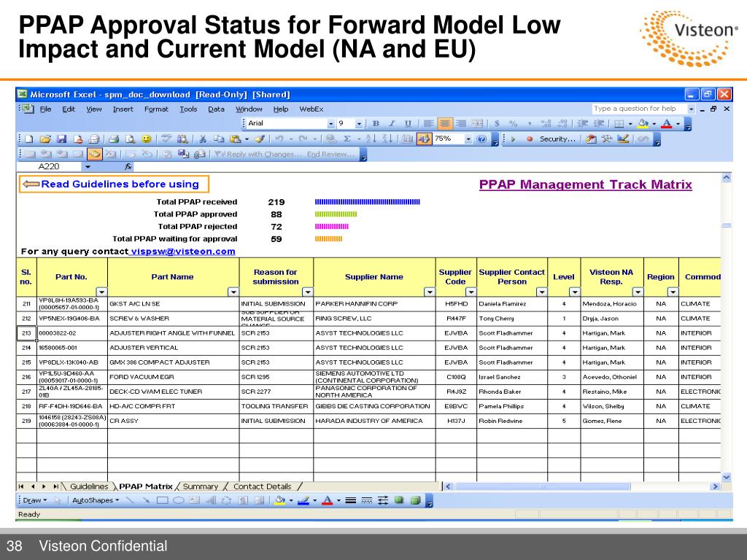Image resolution: width=747 pixels, height=560 pixels.
Task: Toggle Underline formatting
Action: click(408, 124)
